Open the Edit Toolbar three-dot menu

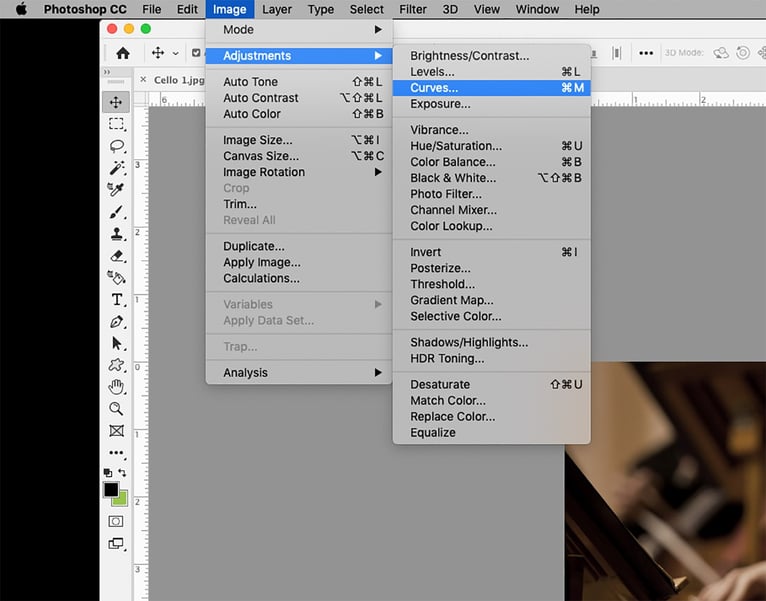click(117, 453)
